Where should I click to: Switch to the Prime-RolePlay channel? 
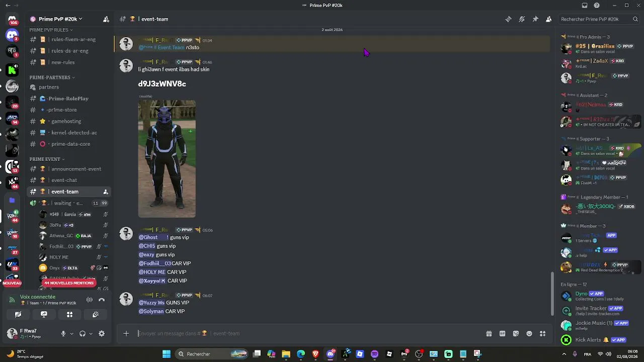(x=69, y=99)
